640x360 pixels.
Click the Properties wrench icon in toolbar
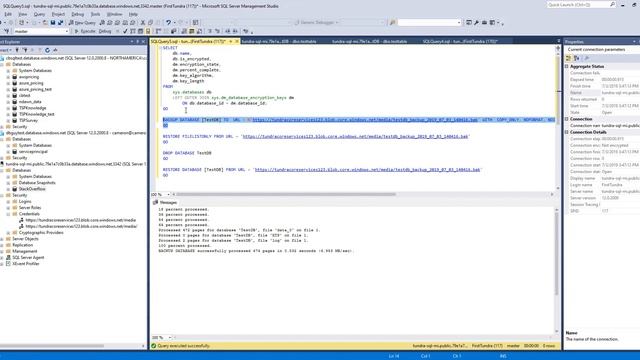[x=476, y=22]
